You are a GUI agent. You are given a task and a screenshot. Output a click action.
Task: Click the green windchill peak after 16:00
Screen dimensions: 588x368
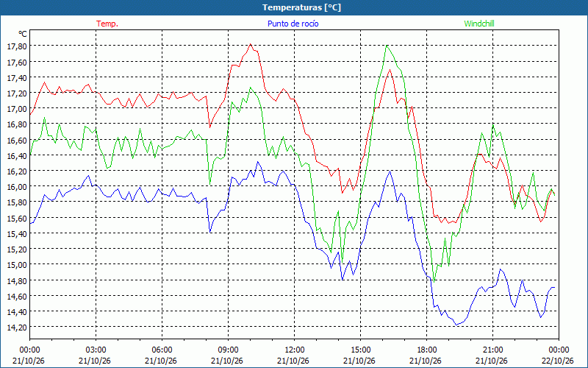pyautogui.click(x=387, y=46)
